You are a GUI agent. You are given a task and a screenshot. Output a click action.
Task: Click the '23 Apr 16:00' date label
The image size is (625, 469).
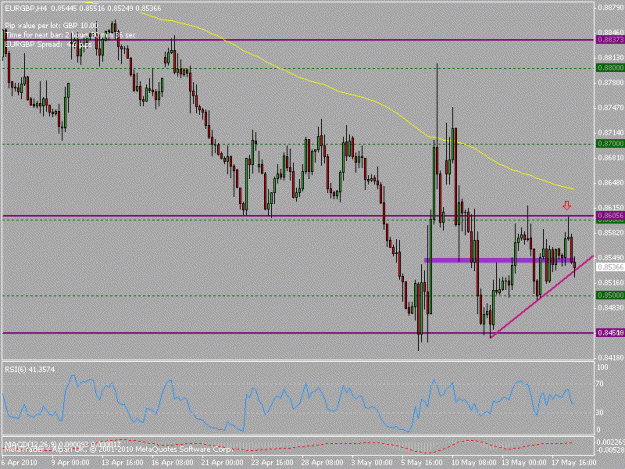(272, 463)
